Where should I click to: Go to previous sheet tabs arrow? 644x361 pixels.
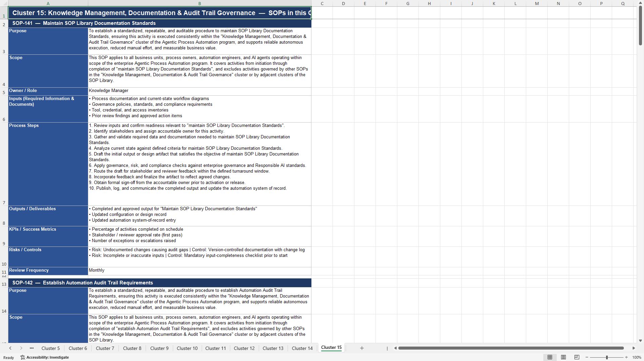[x=10, y=348]
